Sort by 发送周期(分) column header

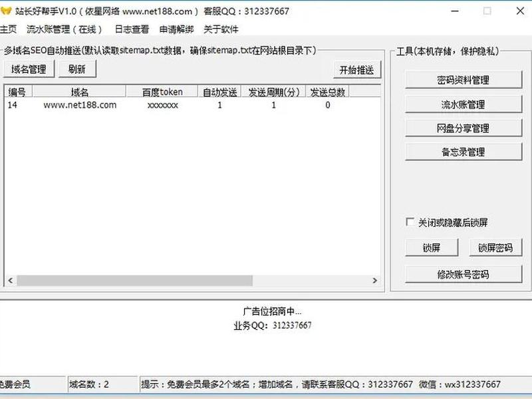(x=273, y=92)
